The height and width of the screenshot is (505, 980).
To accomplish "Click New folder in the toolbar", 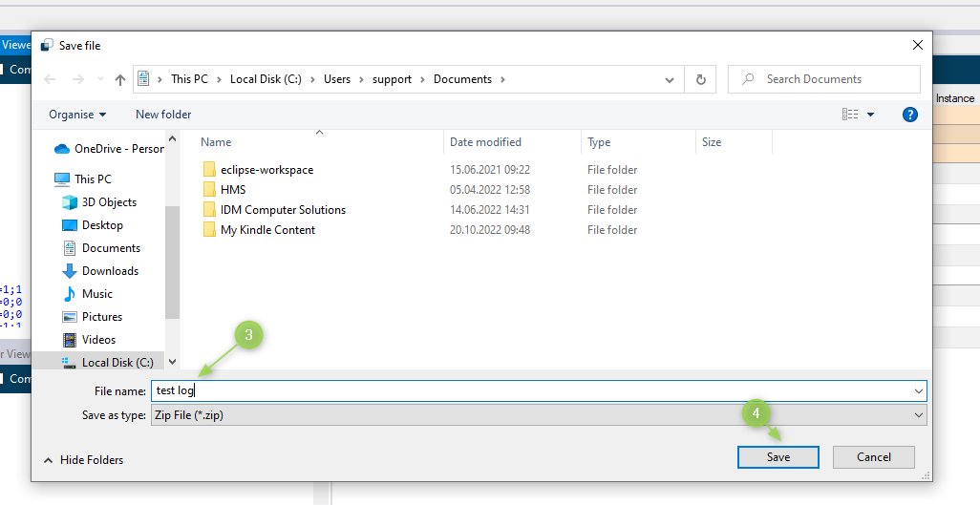I will pos(163,115).
